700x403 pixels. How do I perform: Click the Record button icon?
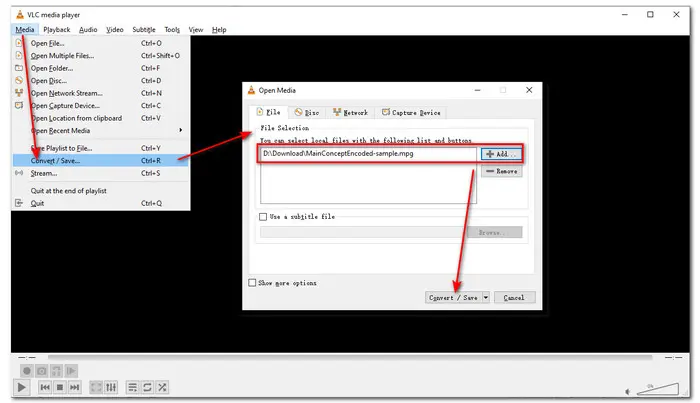click(27, 371)
